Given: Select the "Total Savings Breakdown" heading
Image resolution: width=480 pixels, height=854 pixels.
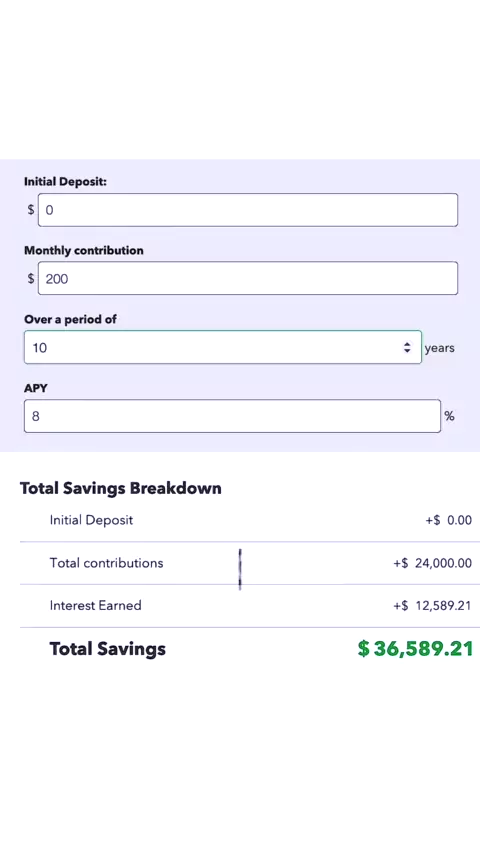Looking at the screenshot, I should (121, 488).
